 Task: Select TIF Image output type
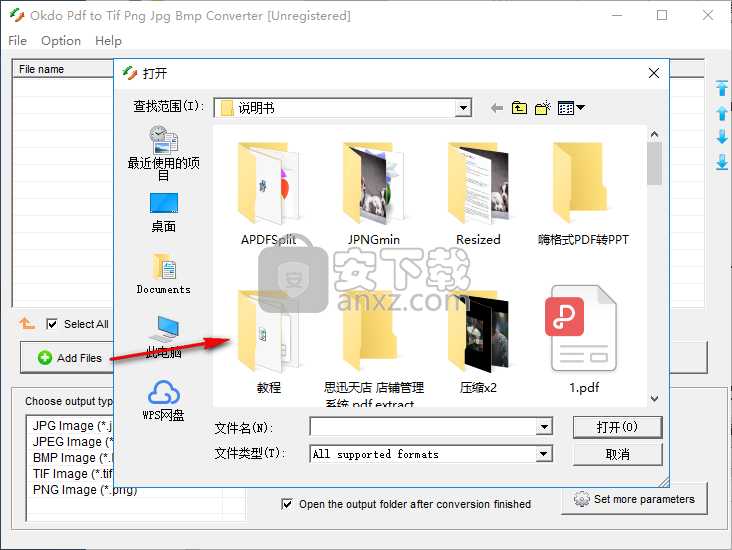[x=72, y=473]
